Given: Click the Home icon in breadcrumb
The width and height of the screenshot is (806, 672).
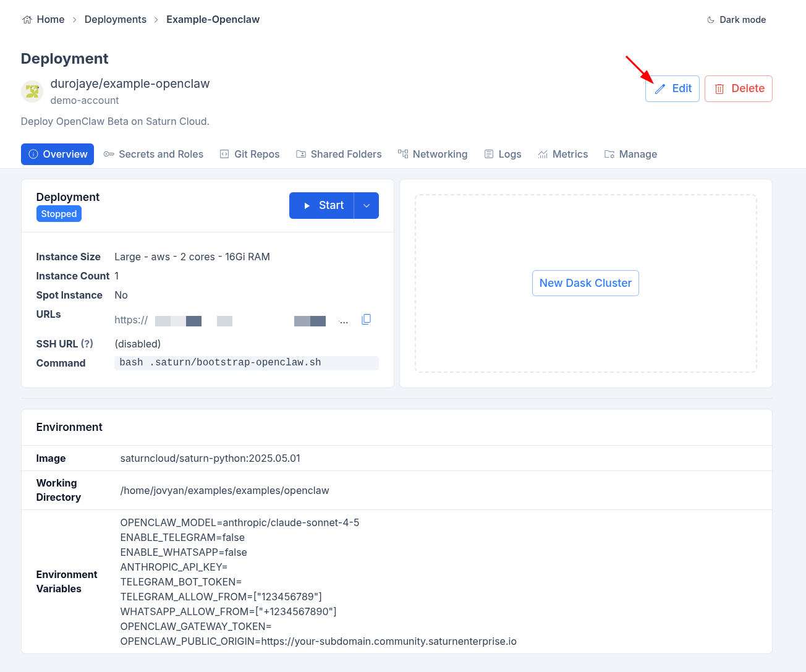Looking at the screenshot, I should (27, 20).
